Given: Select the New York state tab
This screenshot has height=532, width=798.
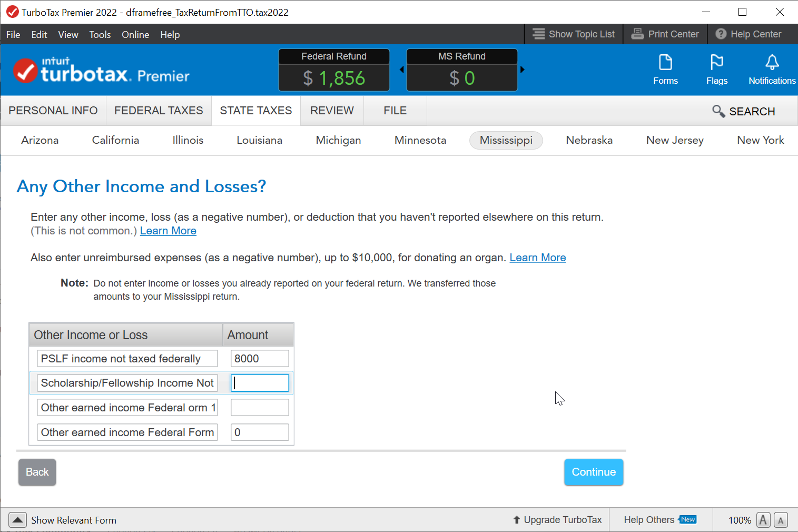Looking at the screenshot, I should [x=761, y=140].
